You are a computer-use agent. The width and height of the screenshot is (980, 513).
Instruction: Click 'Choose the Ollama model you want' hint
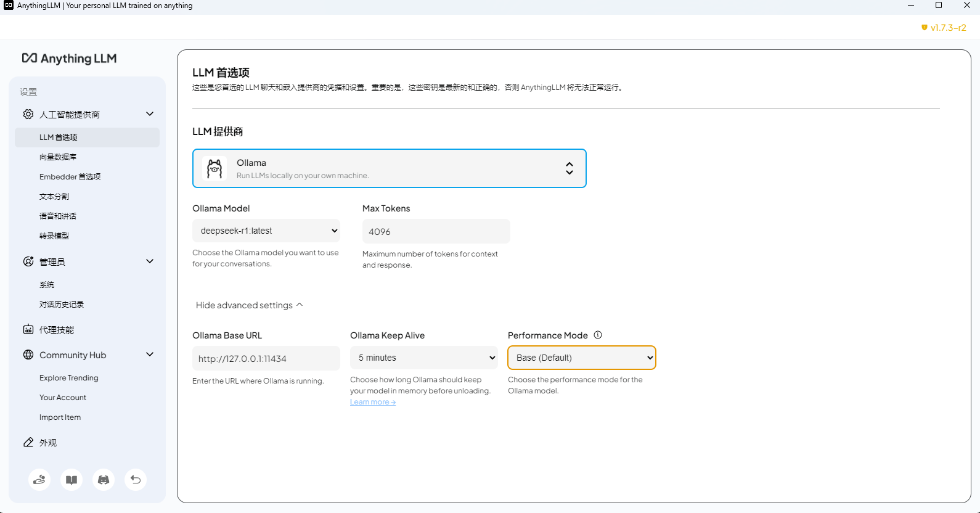tap(266, 258)
